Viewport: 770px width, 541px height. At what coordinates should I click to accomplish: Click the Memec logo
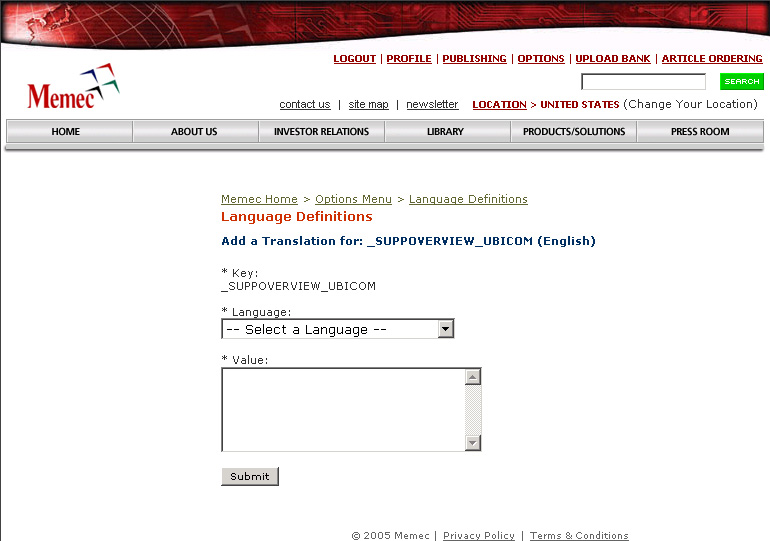pos(73,87)
